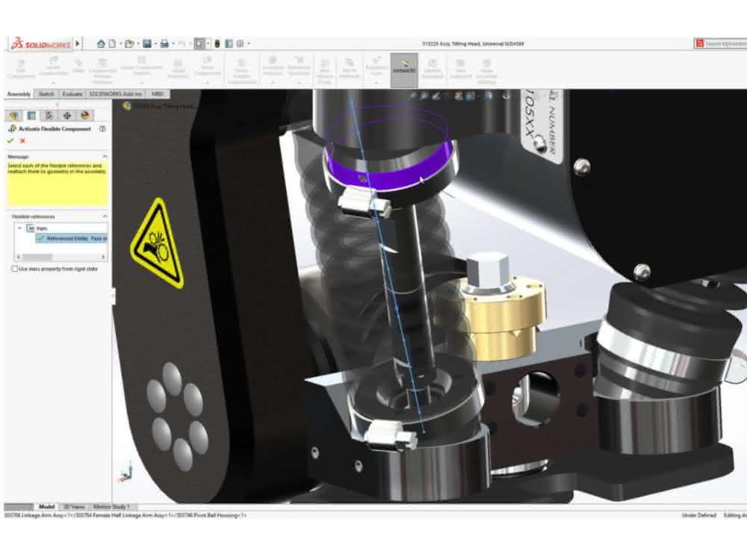This screenshot has width=747, height=560.
Task: Open the Options gear dropdown arrow
Action: tap(248, 44)
